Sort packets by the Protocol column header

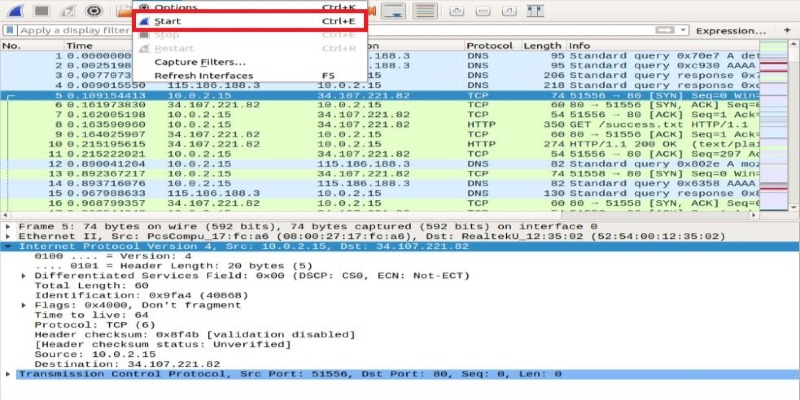click(x=490, y=46)
